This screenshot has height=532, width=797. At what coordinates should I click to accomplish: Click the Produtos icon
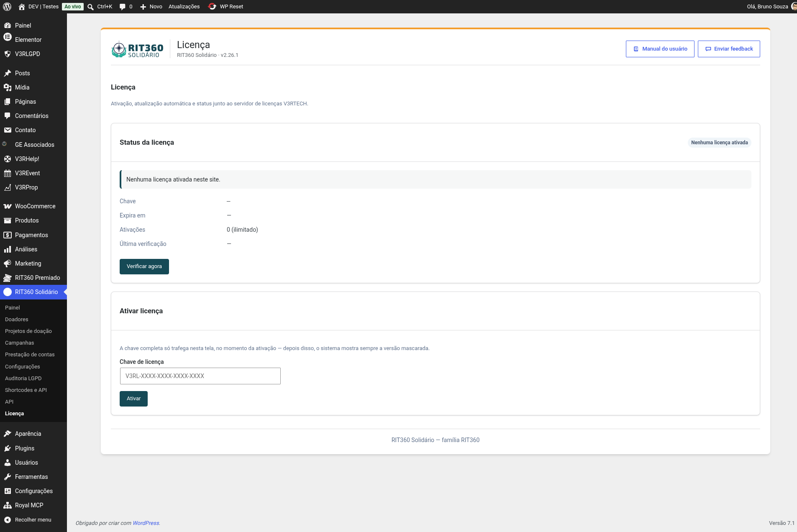(8, 220)
